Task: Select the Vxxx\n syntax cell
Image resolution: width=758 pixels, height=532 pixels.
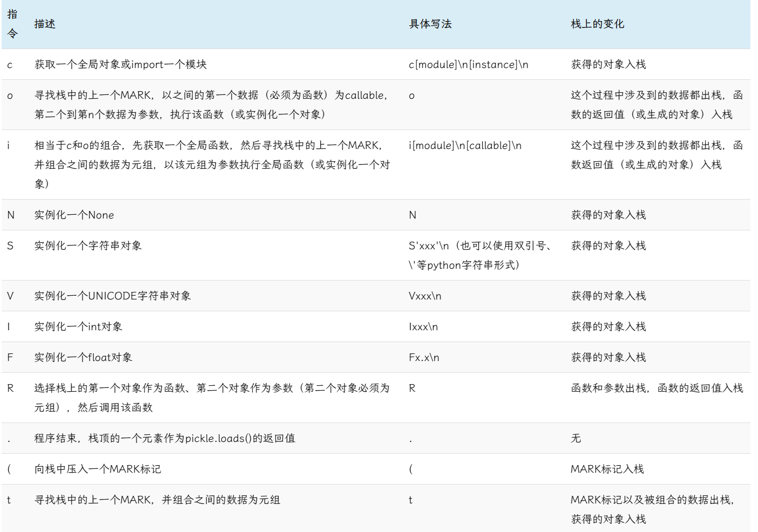Action: click(425, 296)
